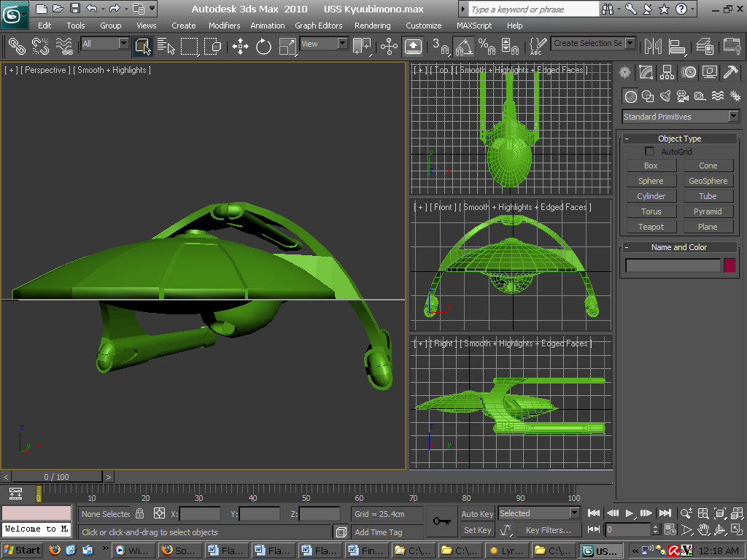747x560 pixels.
Task: Open the Perspective viewport label menu
Action: (x=47, y=70)
